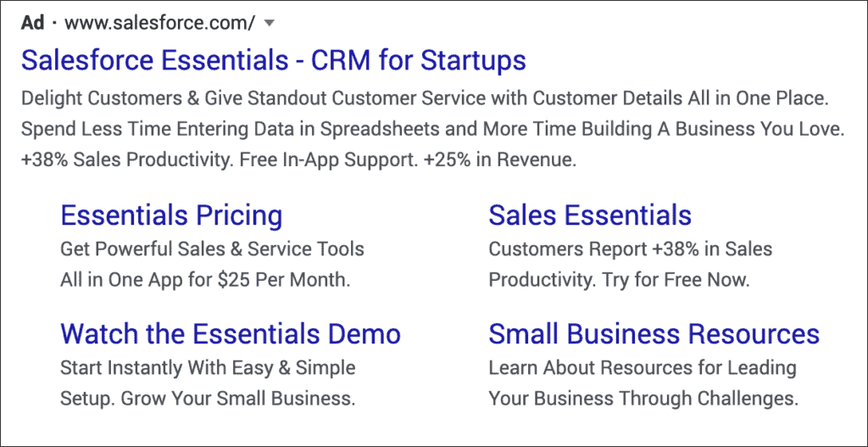868x447 pixels.
Task: Follow the Sales Essentials sitelink
Action: pyautogui.click(x=590, y=215)
